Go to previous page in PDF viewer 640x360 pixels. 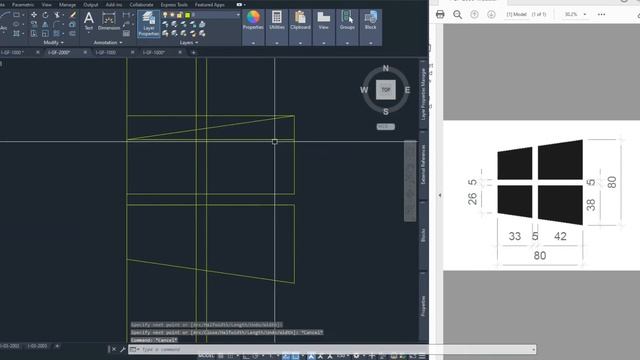tap(474, 14)
